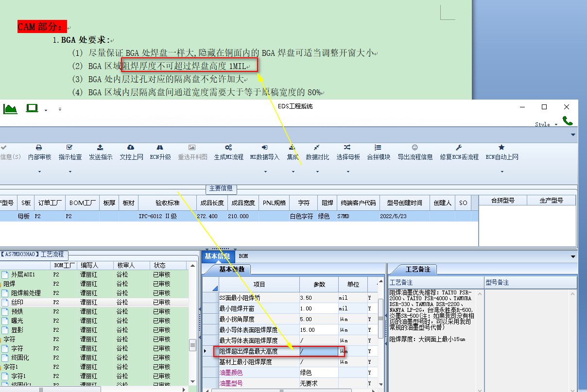Expand the dropdown arrow under 选择母板
The height and width of the screenshot is (392, 587).
[348, 171]
